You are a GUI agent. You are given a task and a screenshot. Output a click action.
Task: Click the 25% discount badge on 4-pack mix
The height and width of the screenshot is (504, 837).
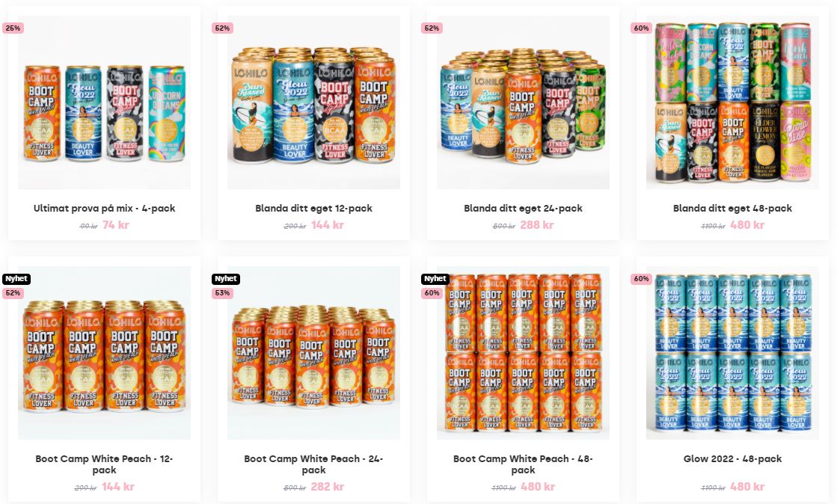[x=13, y=28]
